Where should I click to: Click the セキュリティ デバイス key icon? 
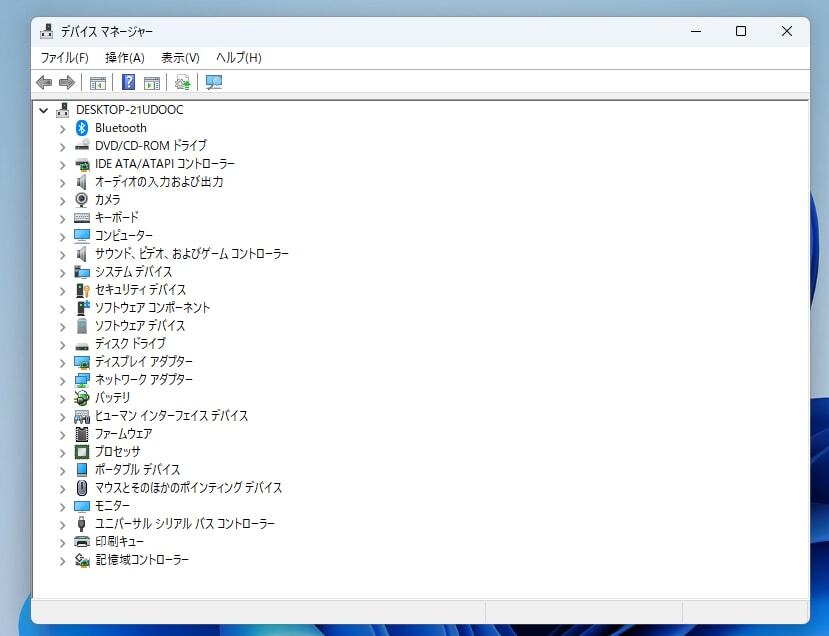click(x=82, y=290)
